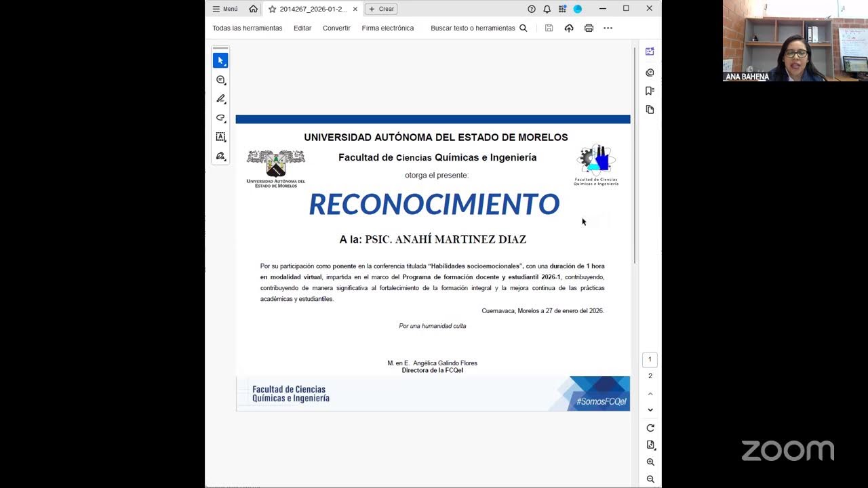The image size is (868, 488).
Task: Click the Directora de la FCQeI text
Action: (433, 371)
